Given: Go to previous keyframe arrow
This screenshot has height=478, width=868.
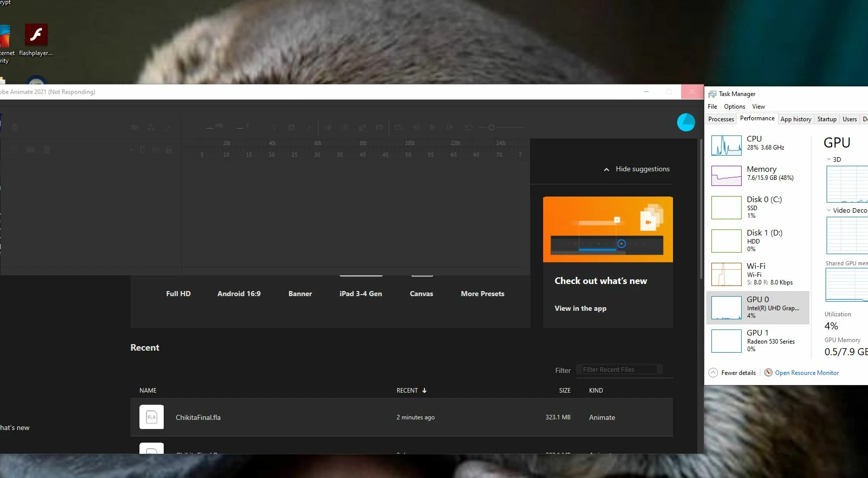Looking at the screenshot, I should coord(274,127).
